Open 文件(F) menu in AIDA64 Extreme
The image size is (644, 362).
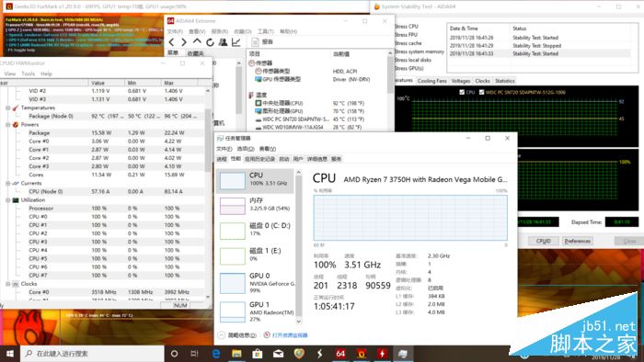[175, 31]
